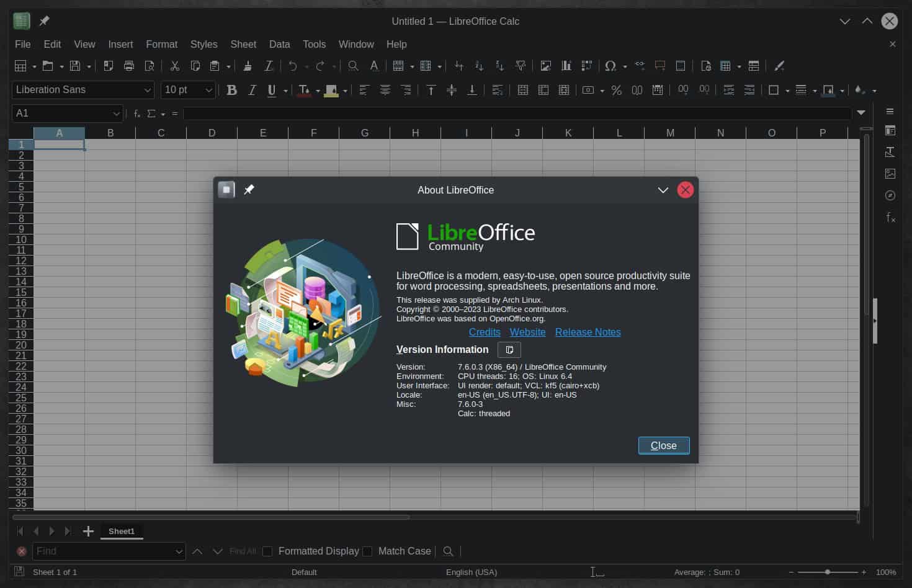Enable the Match Case checkbox
This screenshot has width=912, height=588.
coord(367,551)
